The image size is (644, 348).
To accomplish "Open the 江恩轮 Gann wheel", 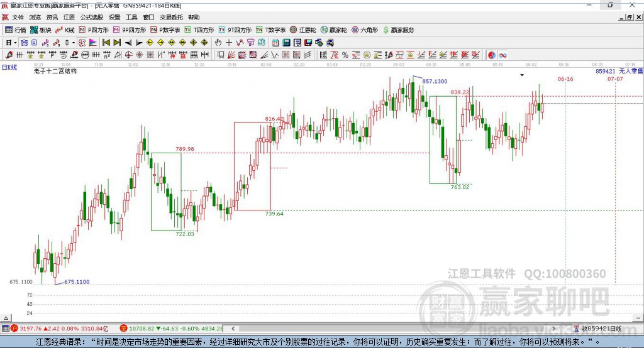I will point(303,30).
